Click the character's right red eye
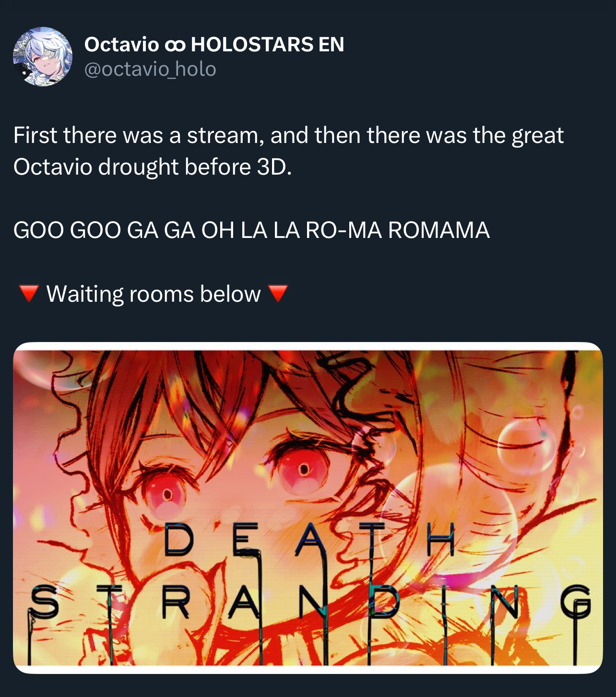This screenshot has width=616, height=697. [x=303, y=468]
